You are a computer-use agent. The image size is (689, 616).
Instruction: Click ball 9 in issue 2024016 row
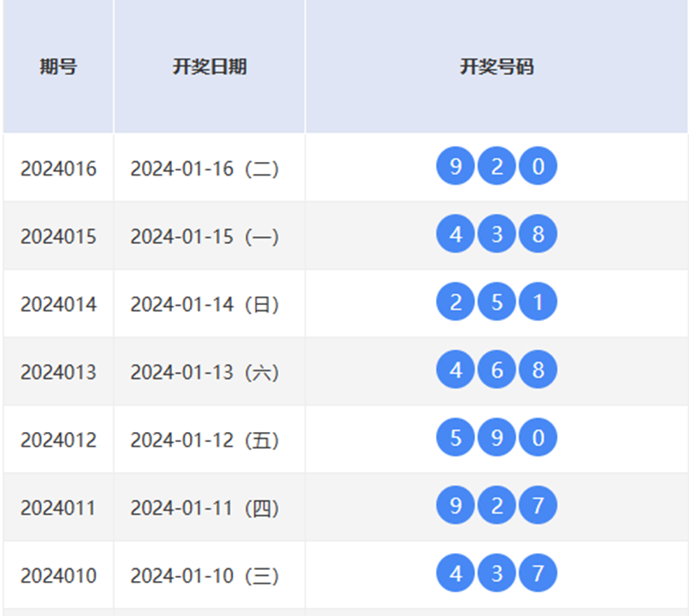[456, 166]
